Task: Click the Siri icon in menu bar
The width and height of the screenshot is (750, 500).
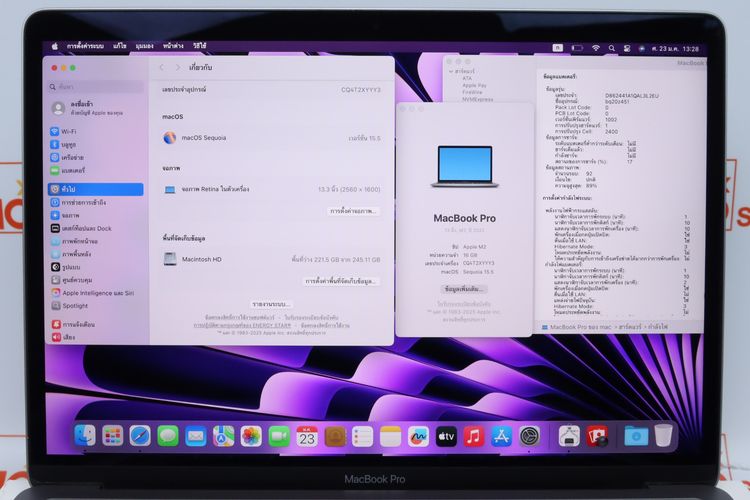Action: point(641,48)
